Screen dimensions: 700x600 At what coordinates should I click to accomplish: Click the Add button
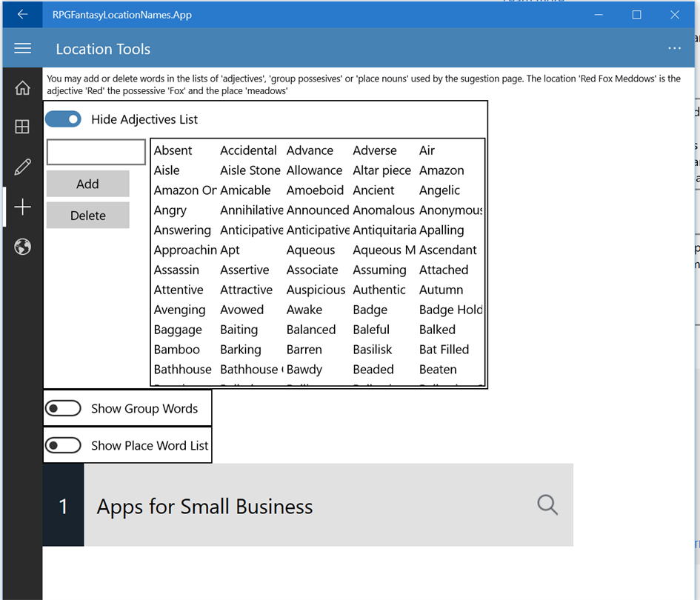pos(88,184)
